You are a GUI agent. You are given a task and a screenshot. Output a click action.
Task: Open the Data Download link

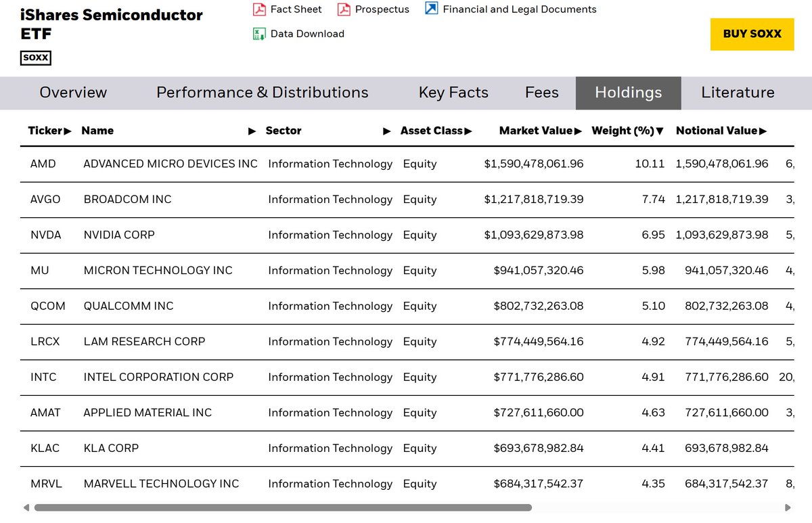coord(307,34)
